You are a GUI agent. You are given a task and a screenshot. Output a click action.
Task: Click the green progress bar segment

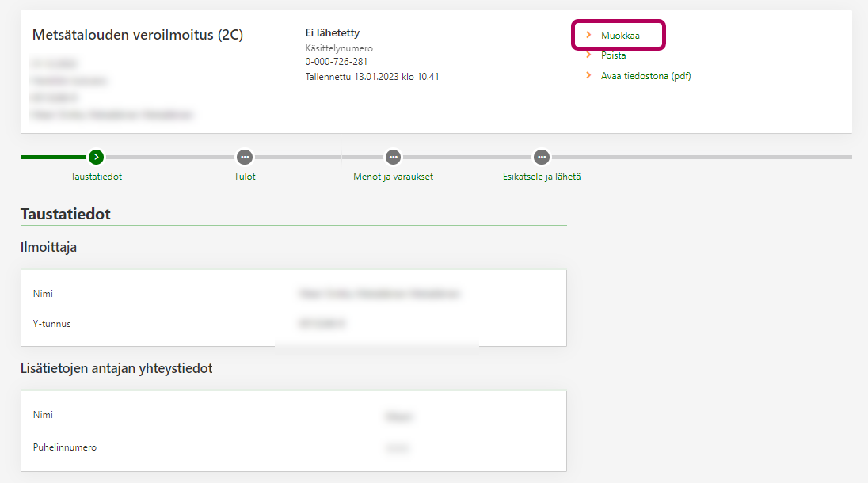point(53,157)
